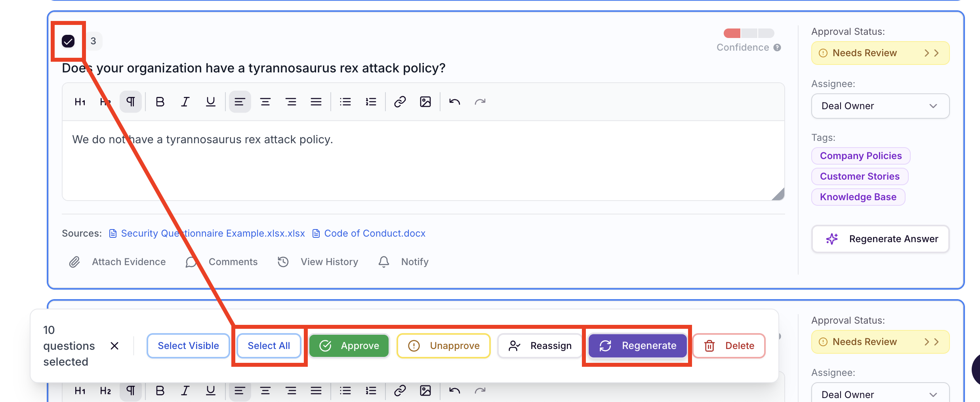Toggle underline in the tyrannosaurus answer editor
The width and height of the screenshot is (980, 402).
tap(211, 102)
